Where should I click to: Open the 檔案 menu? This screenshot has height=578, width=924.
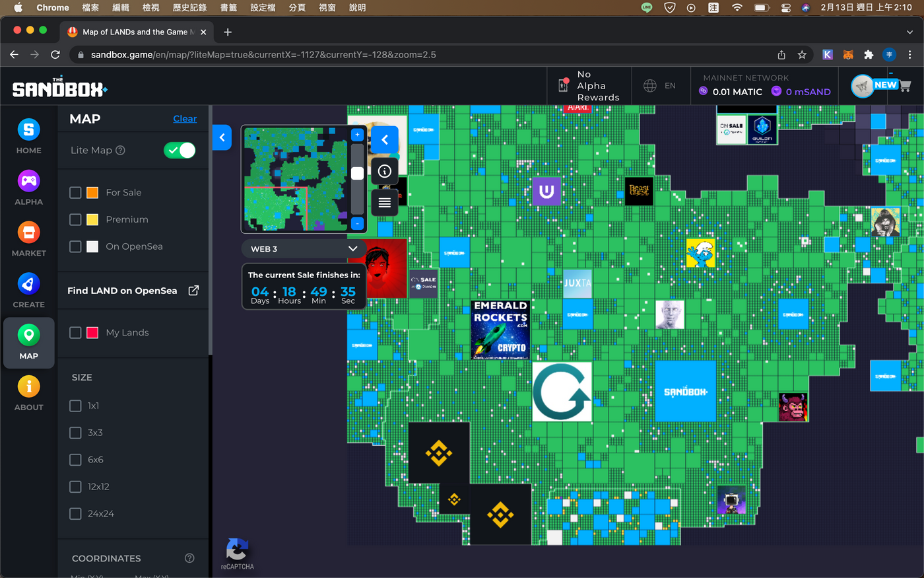tap(90, 7)
